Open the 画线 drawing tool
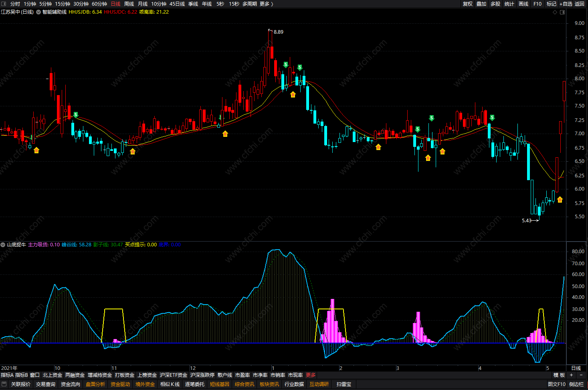588x390 pixels. [523, 4]
